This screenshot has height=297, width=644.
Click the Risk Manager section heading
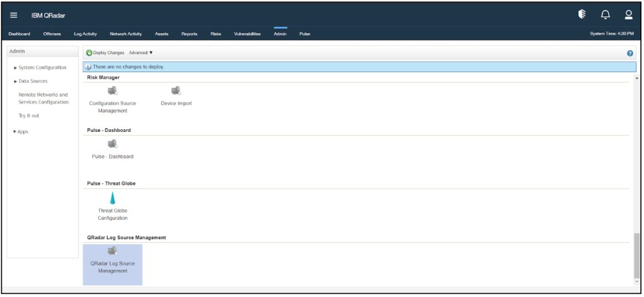pyautogui.click(x=103, y=77)
